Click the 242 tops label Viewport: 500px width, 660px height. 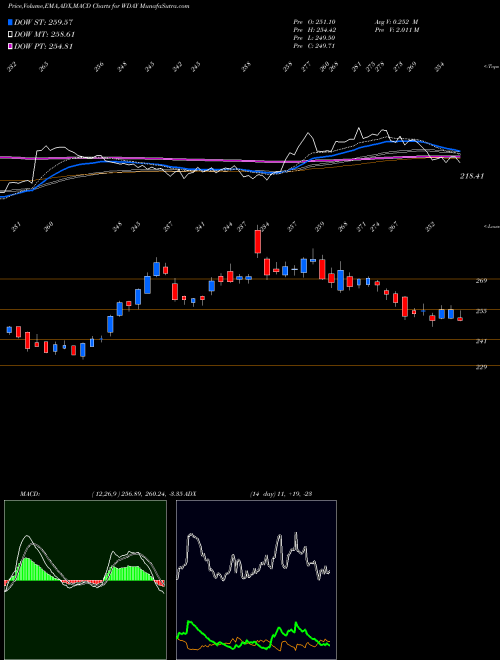point(178,67)
